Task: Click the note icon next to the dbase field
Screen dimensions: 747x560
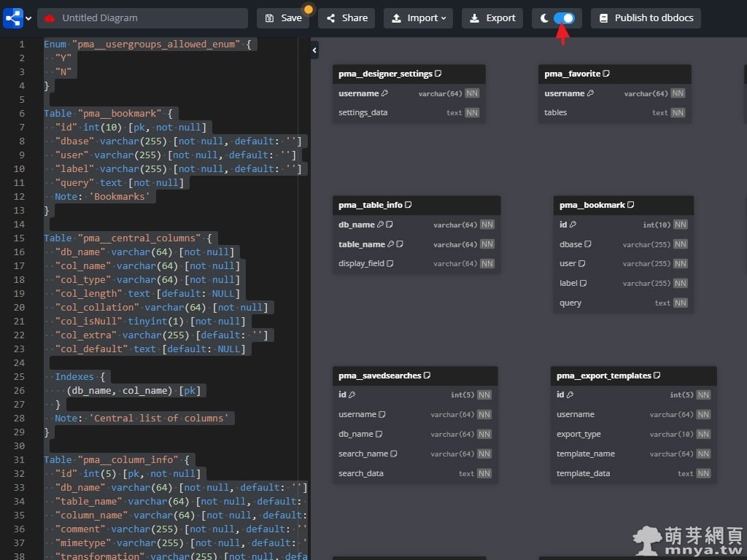Action: pyautogui.click(x=588, y=244)
